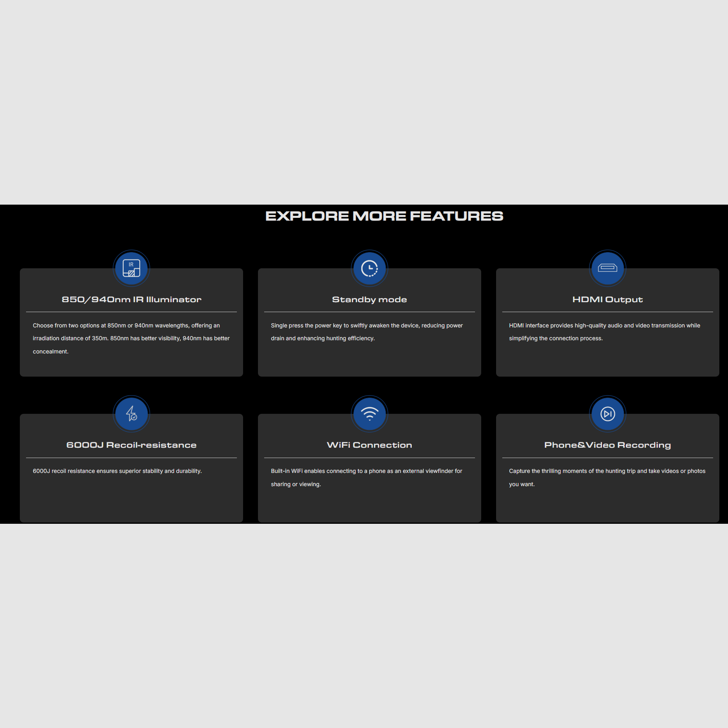Click text 'HDMI interface provides high-quality audio'
Viewport: 728px width, 728px height.
(566, 325)
